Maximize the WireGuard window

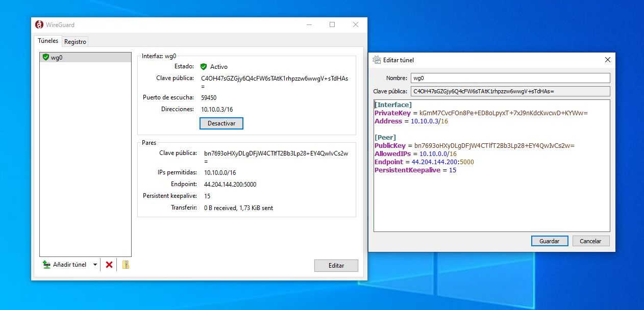click(332, 24)
